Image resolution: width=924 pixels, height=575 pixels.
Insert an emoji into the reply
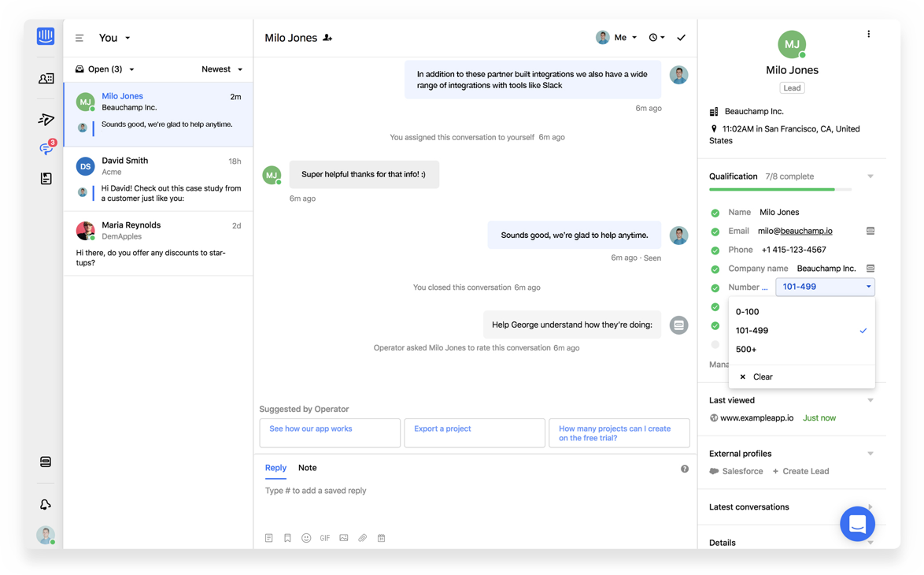point(306,537)
